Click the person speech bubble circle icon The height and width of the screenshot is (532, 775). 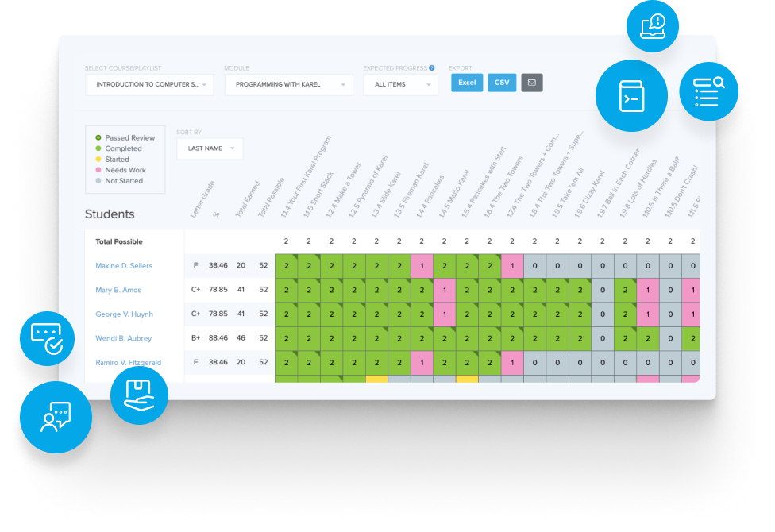point(56,417)
